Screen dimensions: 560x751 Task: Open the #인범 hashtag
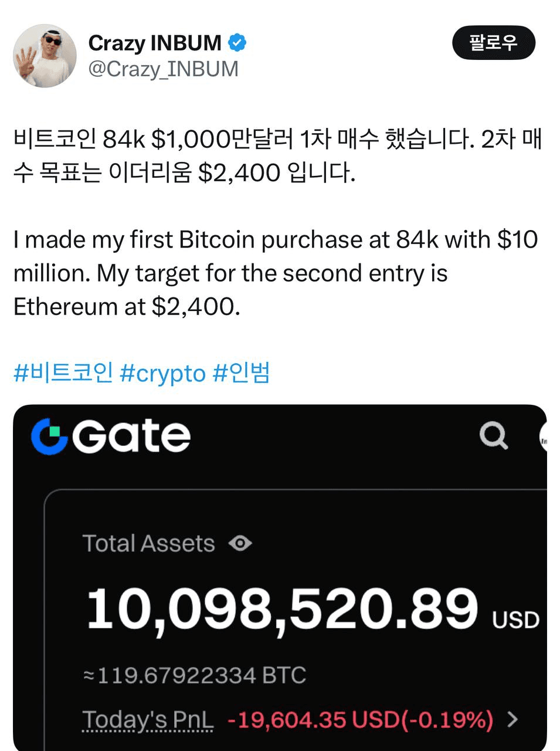coord(241,373)
